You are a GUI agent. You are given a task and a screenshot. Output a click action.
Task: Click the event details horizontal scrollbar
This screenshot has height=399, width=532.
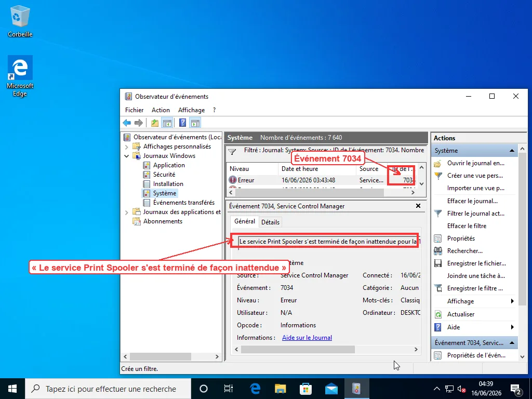click(x=298, y=350)
